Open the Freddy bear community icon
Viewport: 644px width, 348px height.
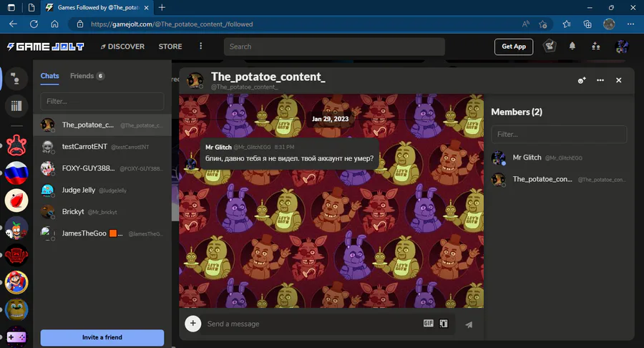(x=16, y=310)
